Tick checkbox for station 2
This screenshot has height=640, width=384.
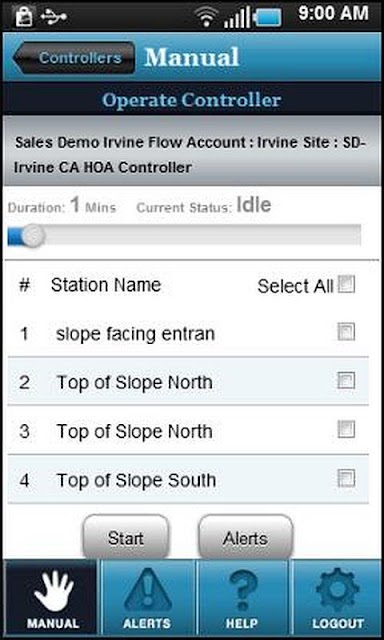pyautogui.click(x=346, y=380)
